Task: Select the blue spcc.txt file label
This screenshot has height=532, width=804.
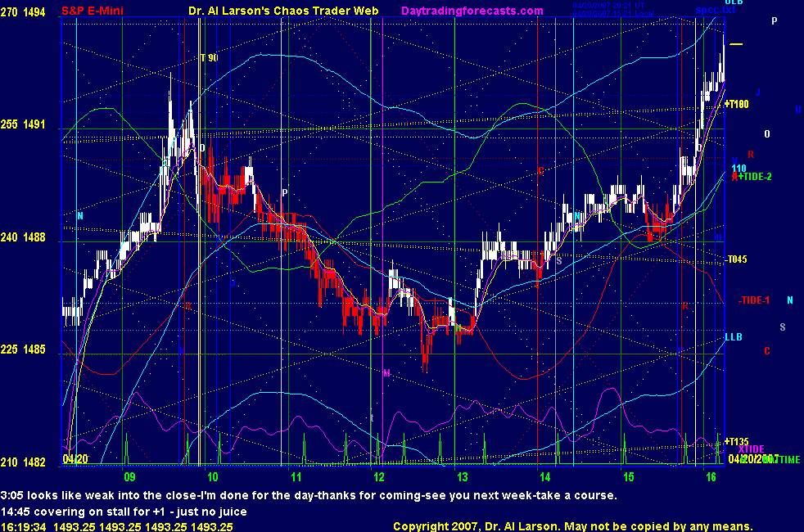Action: pos(716,10)
